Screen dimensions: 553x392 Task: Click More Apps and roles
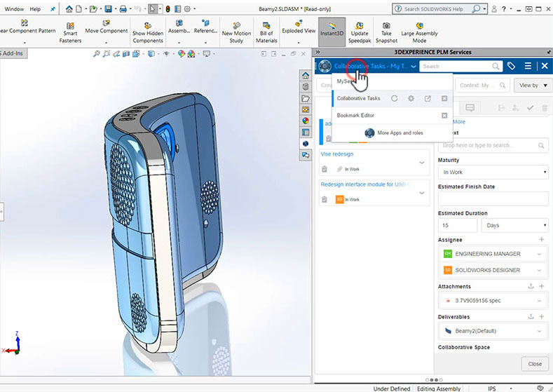coord(402,133)
